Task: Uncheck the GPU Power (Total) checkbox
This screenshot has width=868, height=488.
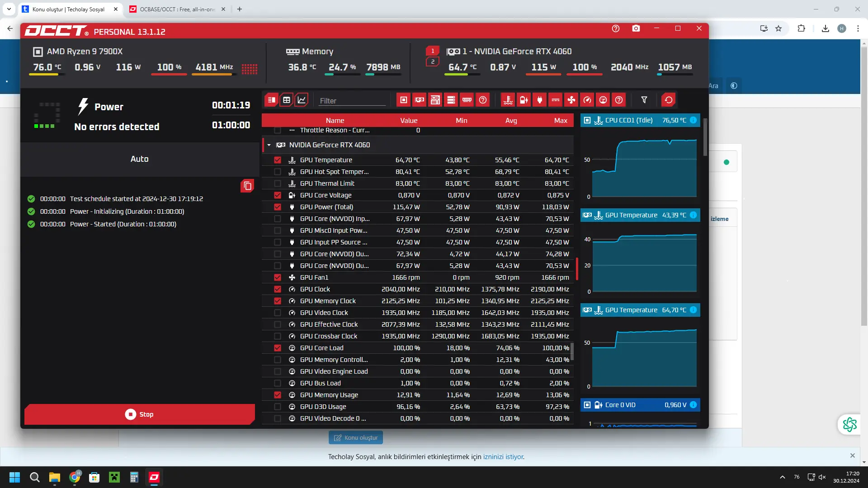Action: pos(278,207)
